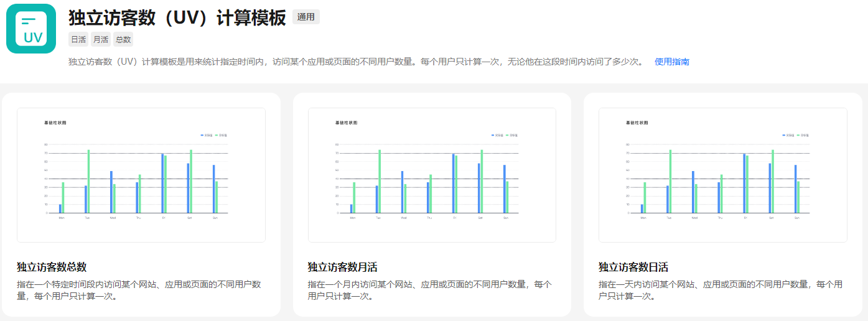Open the 独立访客数日活 chart thumbnail

point(722,175)
